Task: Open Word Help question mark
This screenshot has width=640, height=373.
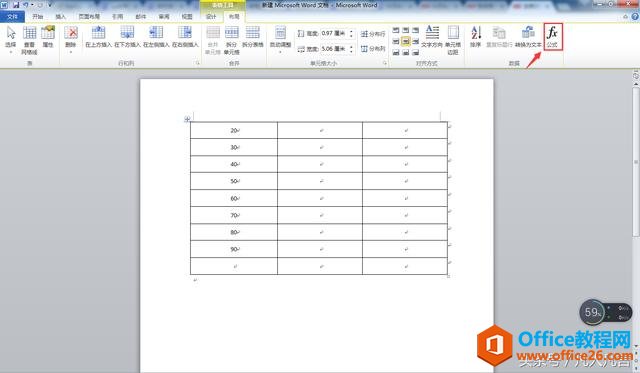Action: (635, 17)
